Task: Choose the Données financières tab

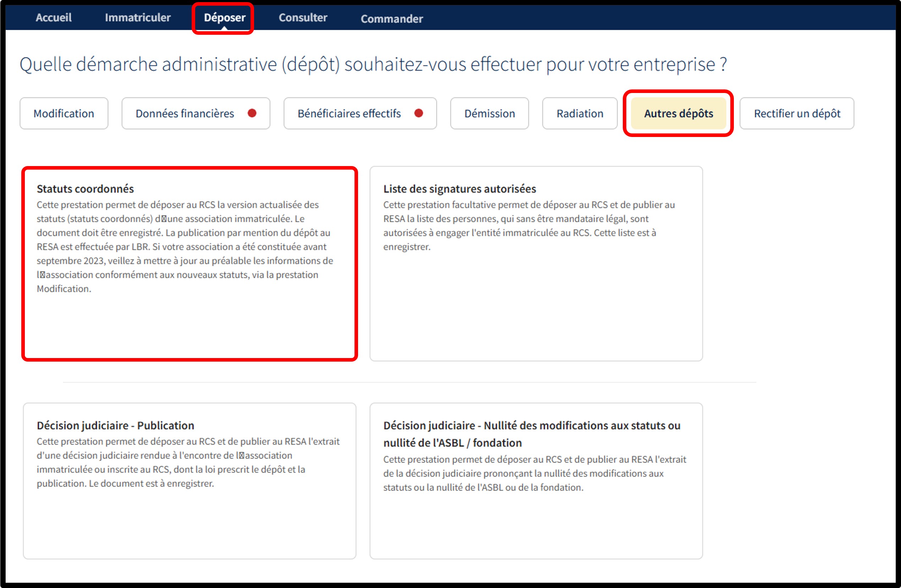Action: (185, 113)
